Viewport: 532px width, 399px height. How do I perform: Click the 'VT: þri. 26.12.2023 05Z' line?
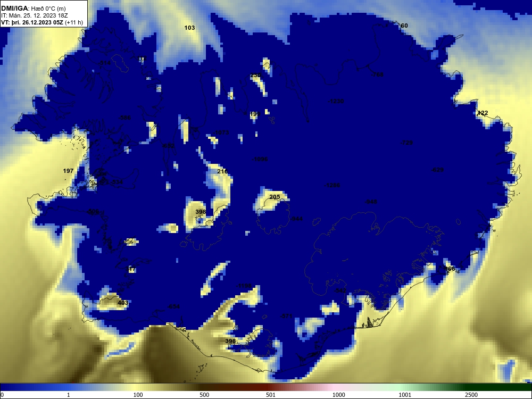click(31, 23)
